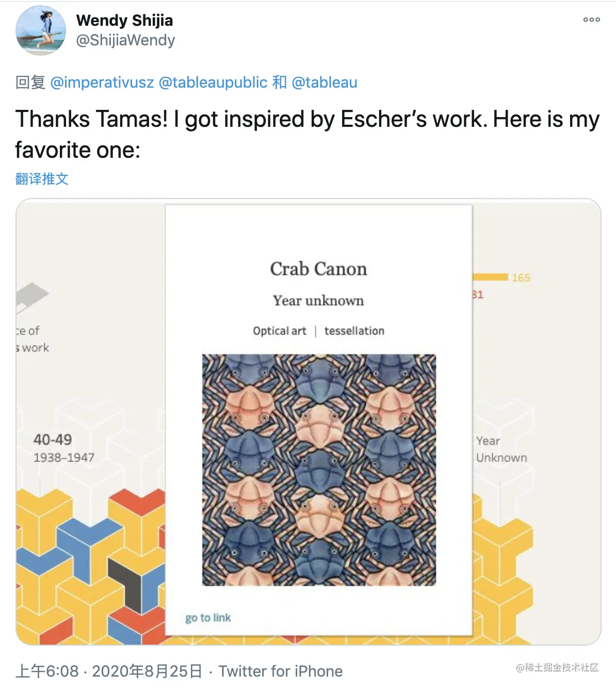Open the @imperativusz mention

[102, 83]
